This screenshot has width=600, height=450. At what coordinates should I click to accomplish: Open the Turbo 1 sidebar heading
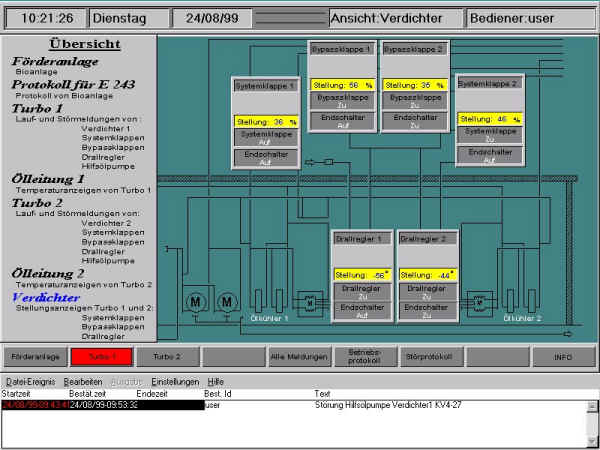(x=37, y=108)
